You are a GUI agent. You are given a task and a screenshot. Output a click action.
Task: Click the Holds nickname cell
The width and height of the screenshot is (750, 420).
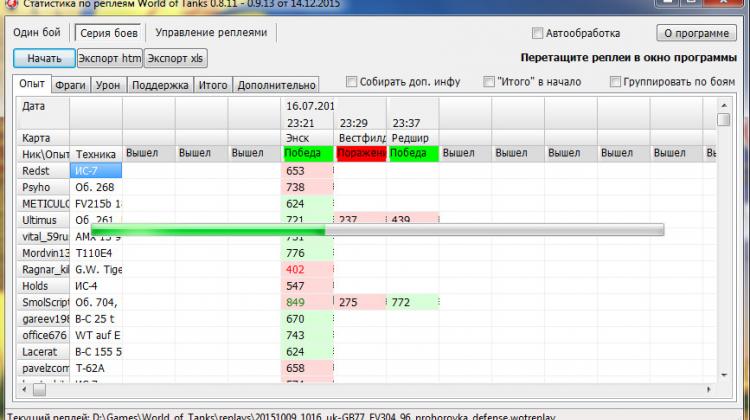44,286
